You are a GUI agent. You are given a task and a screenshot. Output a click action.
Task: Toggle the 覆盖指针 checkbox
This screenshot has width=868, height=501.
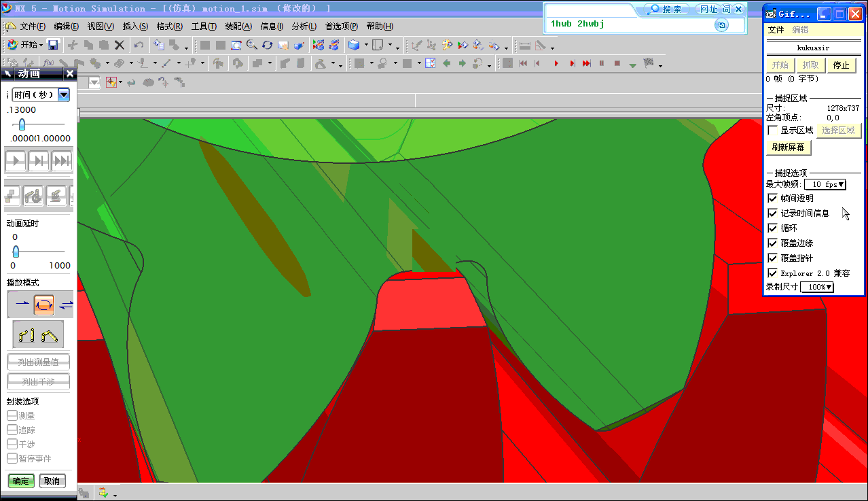pyautogui.click(x=772, y=258)
